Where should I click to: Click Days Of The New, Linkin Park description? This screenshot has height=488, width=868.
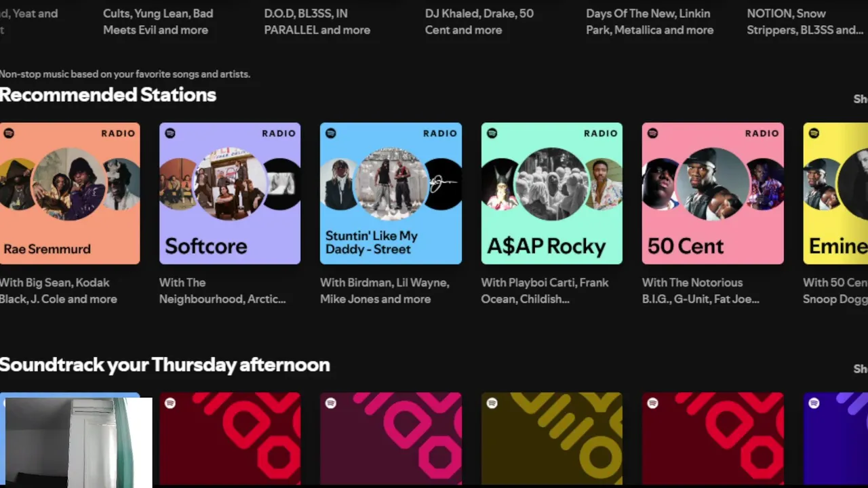(x=650, y=22)
